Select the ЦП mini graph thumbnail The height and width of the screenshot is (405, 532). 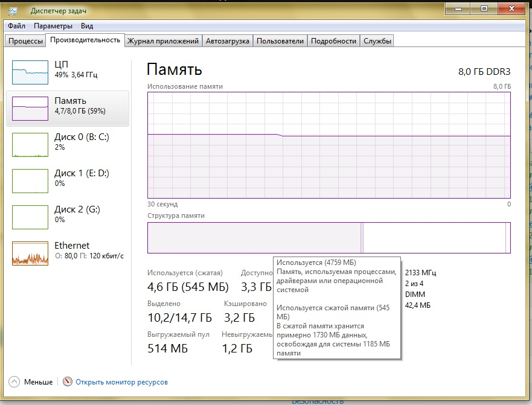pos(30,72)
